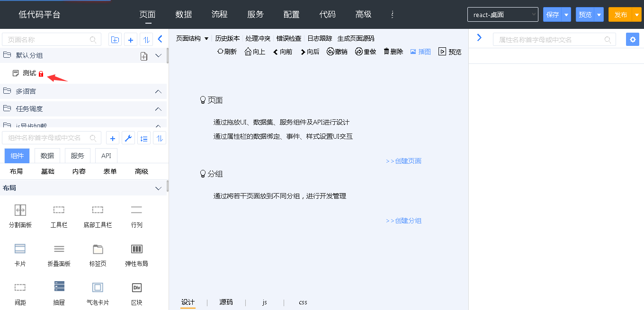Collapse the 默认分组 group
The height and width of the screenshot is (310, 644).
(x=159, y=55)
